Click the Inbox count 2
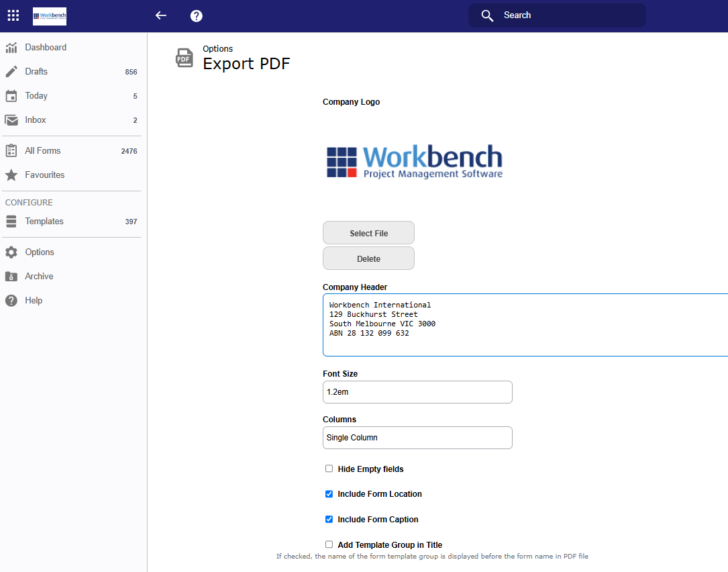 [x=135, y=120]
